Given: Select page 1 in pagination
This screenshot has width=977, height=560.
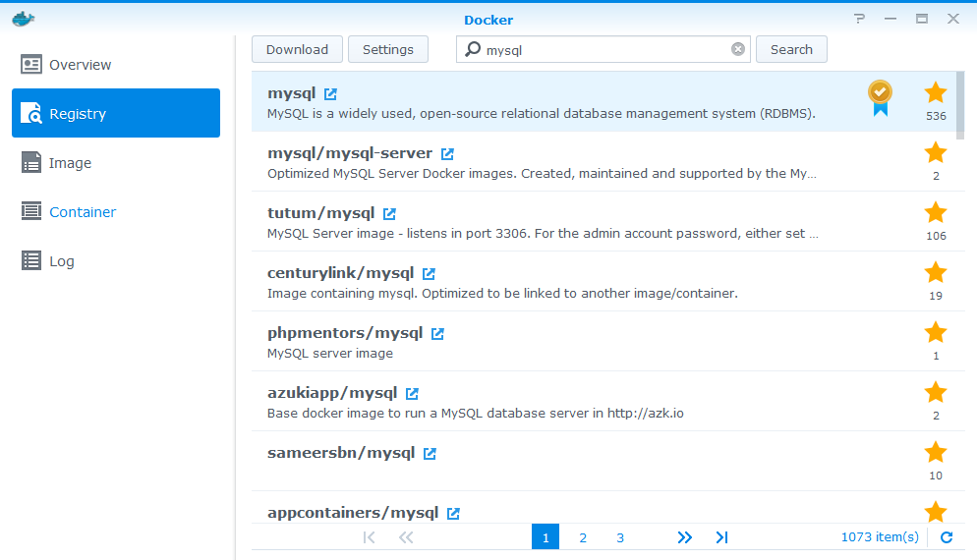Looking at the screenshot, I should (x=546, y=537).
